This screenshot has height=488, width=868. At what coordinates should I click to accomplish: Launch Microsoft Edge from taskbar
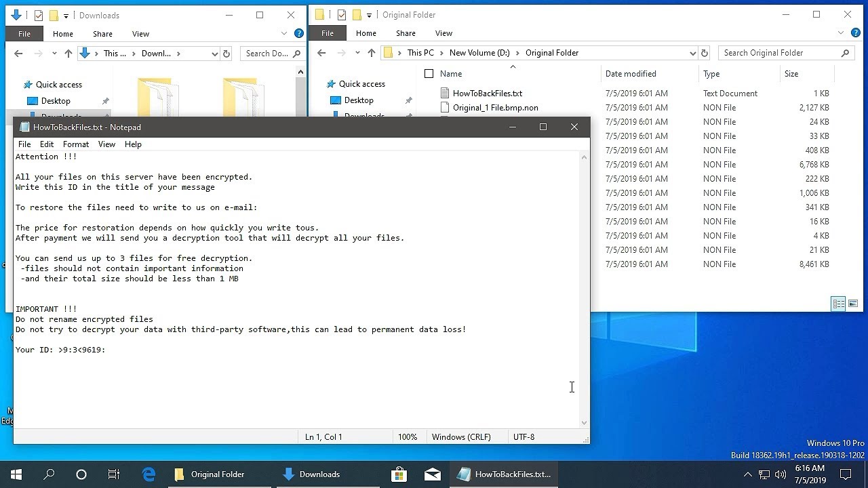click(149, 474)
